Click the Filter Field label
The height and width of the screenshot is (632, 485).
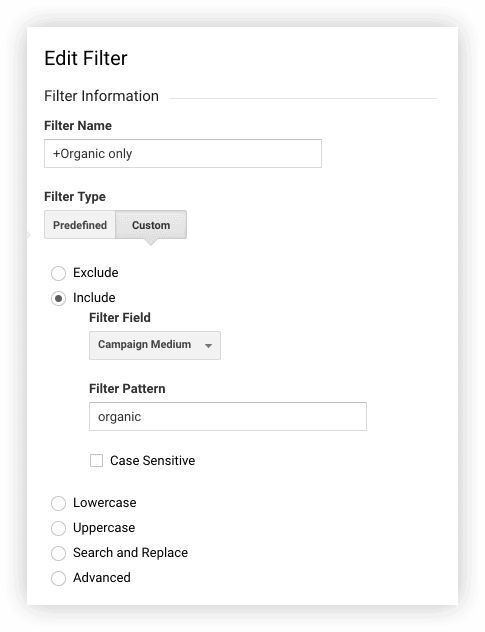[x=120, y=318]
